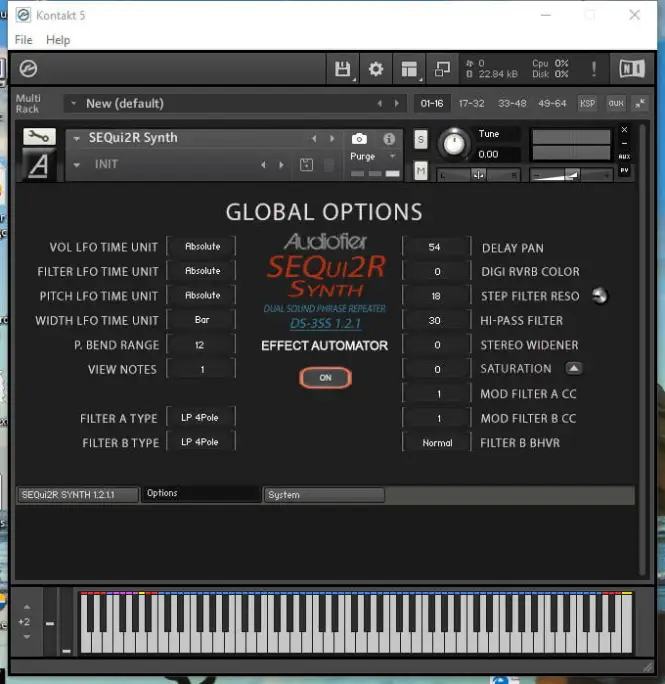This screenshot has width=665, height=684.
Task: Click the DELAY PAN value field
Action: click(x=437, y=247)
